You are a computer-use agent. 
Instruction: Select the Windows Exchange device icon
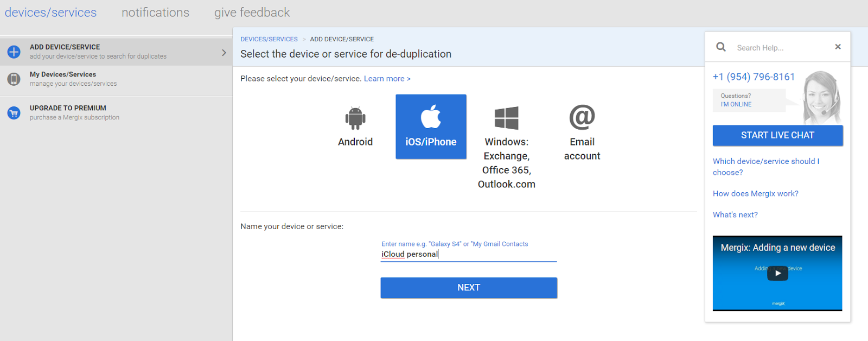click(506, 118)
